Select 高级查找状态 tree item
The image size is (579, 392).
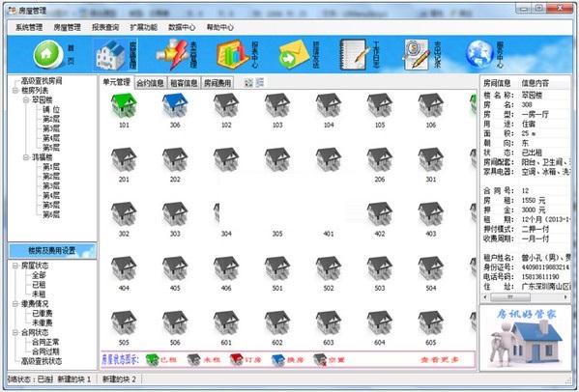point(42,361)
